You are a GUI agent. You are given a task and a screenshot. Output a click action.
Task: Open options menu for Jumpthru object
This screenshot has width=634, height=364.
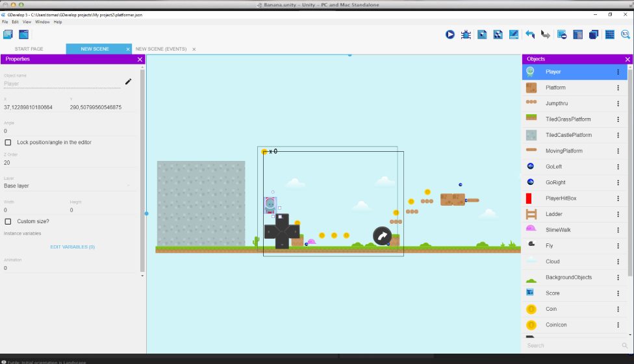pyautogui.click(x=618, y=103)
